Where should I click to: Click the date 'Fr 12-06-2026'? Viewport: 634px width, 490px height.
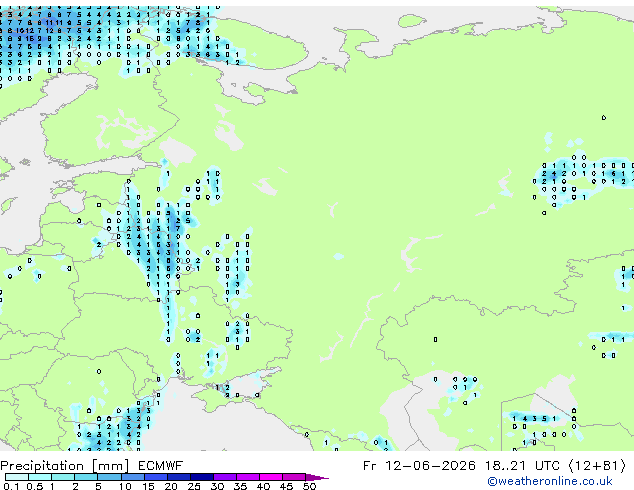(x=418, y=466)
